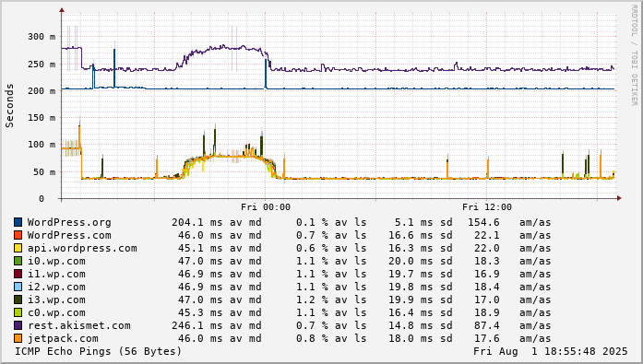Click the i1.wp.com dark red legend swatch
This screenshot has width=643, height=364.
click(18, 274)
